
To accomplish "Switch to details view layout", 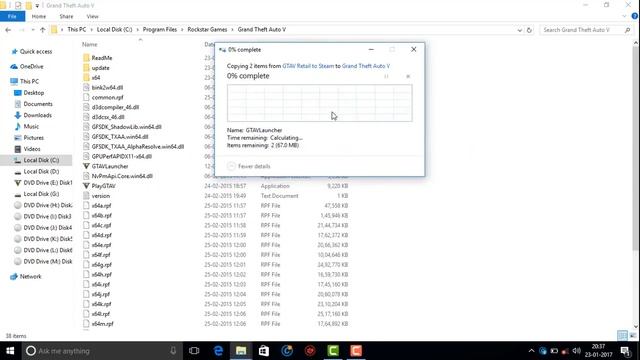I will tap(622, 336).
